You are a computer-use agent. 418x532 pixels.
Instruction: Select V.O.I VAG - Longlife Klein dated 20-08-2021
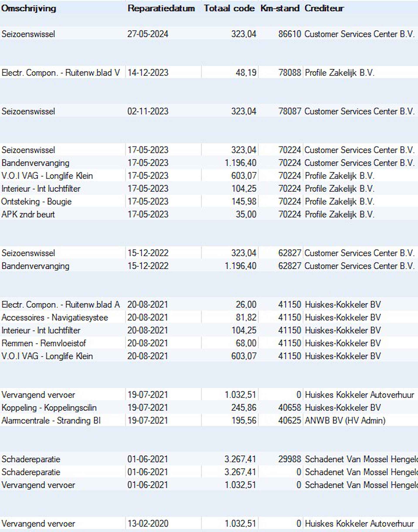pyautogui.click(x=47, y=356)
